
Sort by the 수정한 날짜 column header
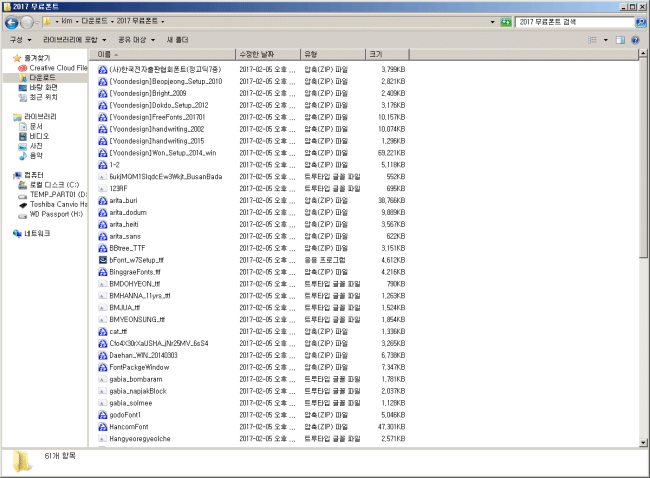(x=268, y=54)
